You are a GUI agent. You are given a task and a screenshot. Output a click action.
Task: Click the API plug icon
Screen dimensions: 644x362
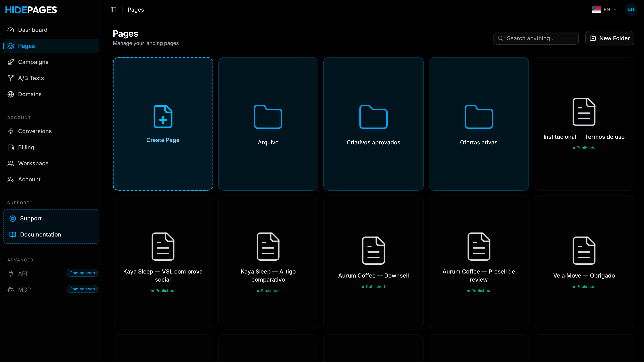coord(10,274)
